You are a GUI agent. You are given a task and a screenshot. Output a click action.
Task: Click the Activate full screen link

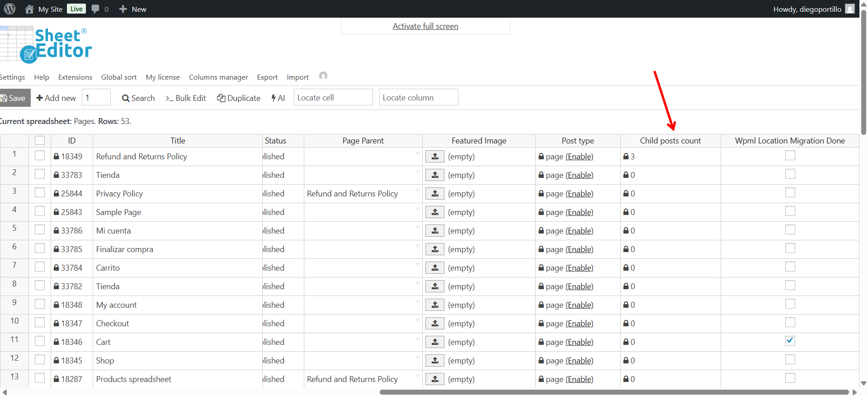[x=425, y=26]
